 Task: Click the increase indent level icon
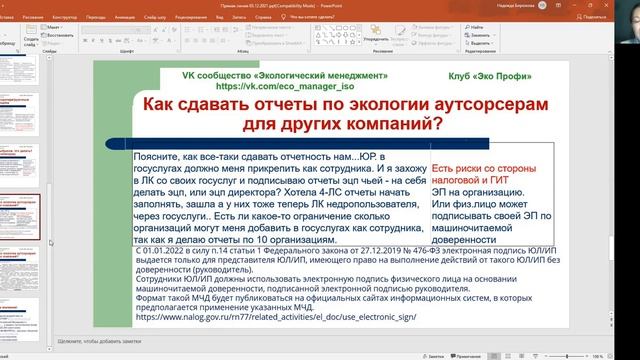pyautogui.click(x=226, y=30)
